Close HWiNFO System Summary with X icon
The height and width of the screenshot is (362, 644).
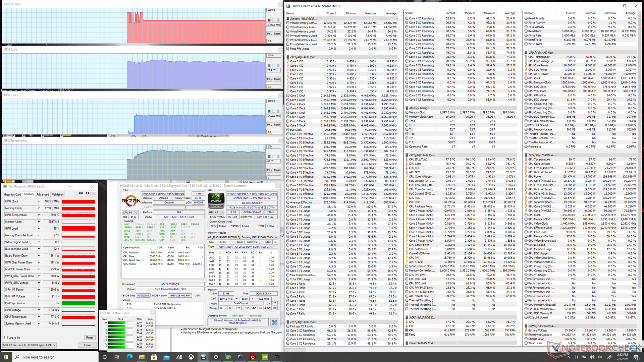tap(274, 322)
